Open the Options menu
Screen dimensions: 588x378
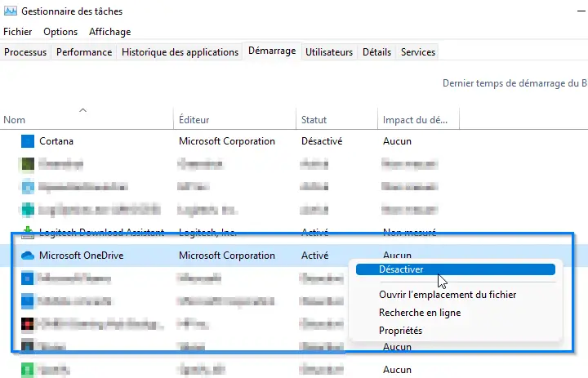60,32
